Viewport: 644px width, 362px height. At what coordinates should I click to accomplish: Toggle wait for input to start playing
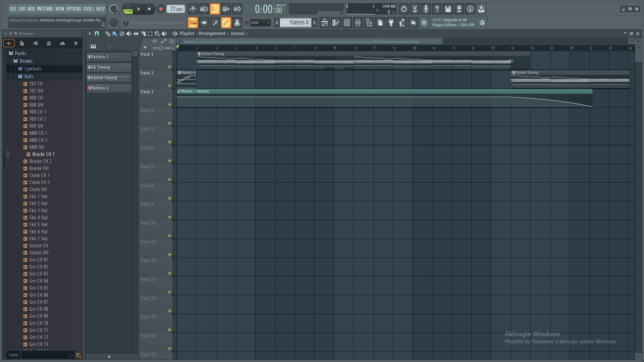click(204, 9)
